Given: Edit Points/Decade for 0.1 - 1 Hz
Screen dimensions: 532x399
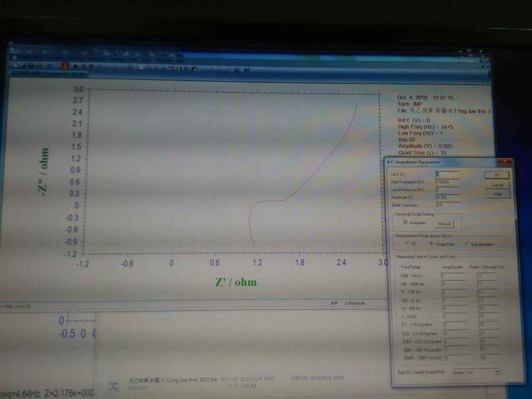Looking at the screenshot, I should (489, 325).
